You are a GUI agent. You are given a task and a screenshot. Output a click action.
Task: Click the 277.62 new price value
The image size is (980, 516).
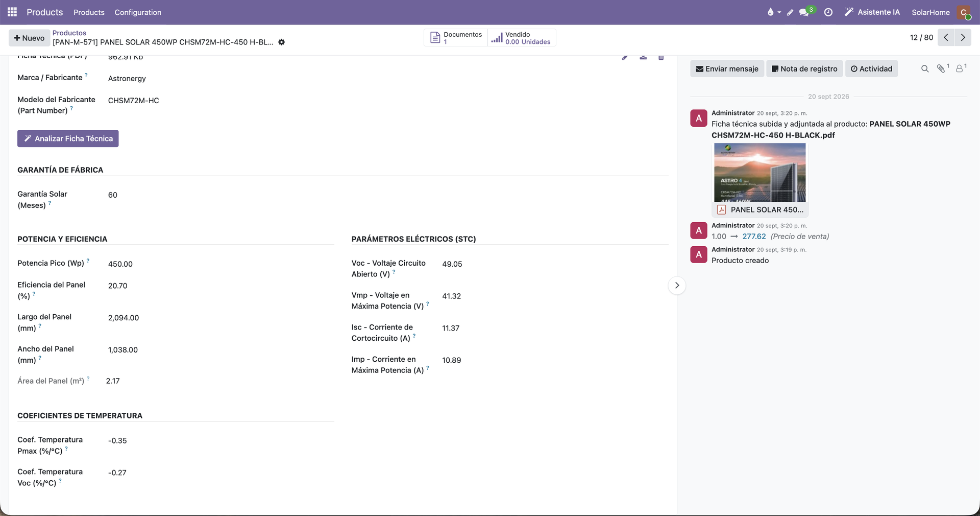click(x=754, y=236)
